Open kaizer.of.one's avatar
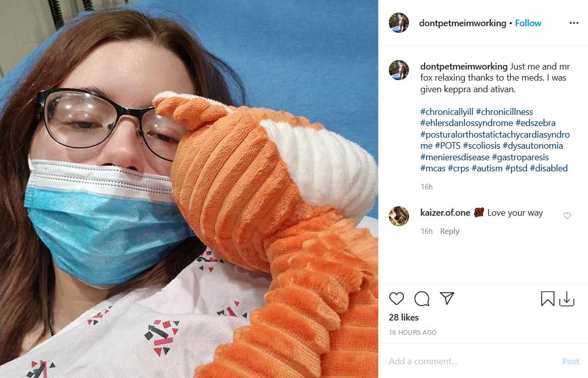The height and width of the screenshot is (378, 588). 398,216
